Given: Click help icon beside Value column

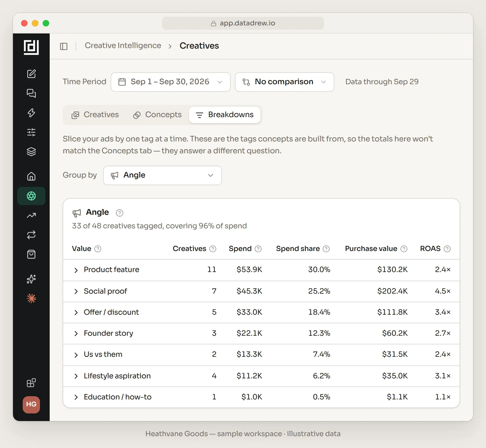Looking at the screenshot, I should click(98, 249).
